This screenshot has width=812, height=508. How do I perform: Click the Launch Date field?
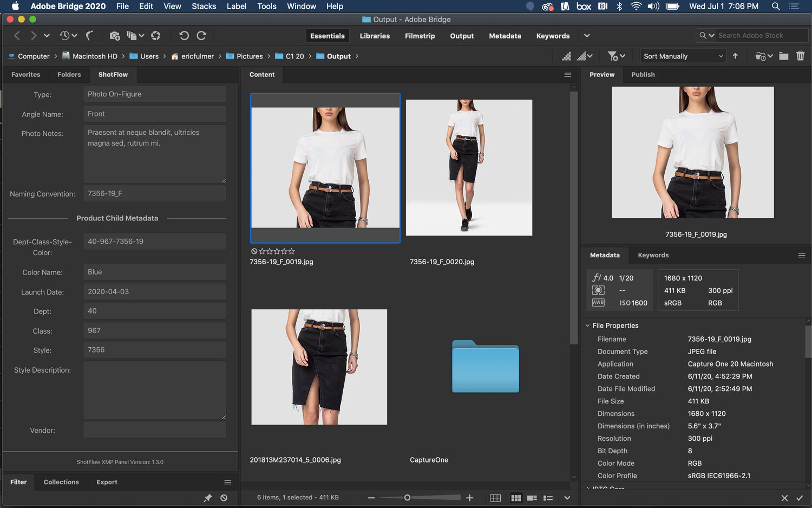click(155, 291)
